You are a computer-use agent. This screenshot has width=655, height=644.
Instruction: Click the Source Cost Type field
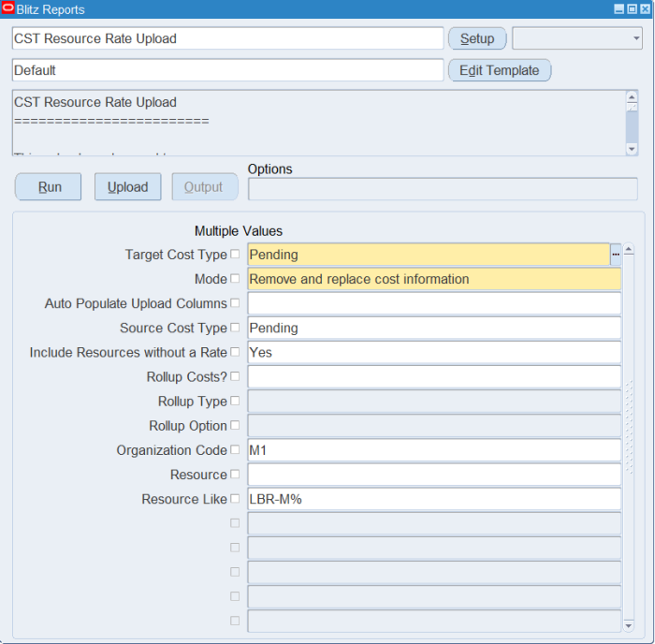click(x=434, y=328)
